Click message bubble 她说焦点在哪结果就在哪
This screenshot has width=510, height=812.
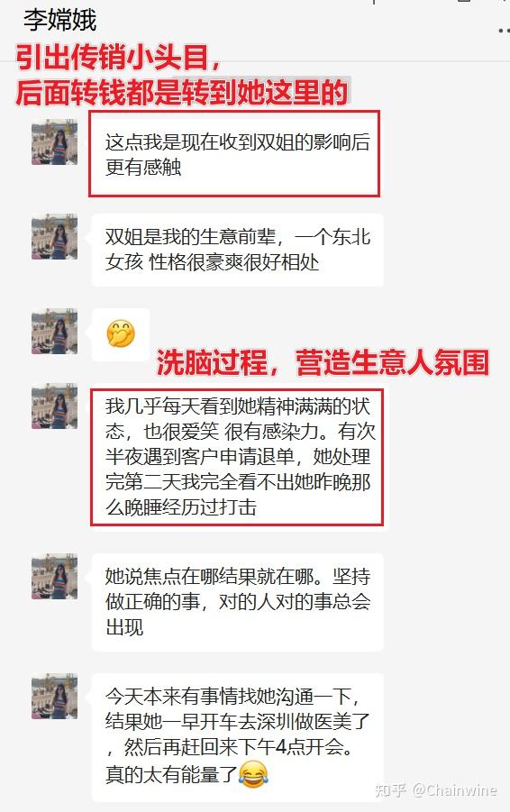[x=237, y=602]
